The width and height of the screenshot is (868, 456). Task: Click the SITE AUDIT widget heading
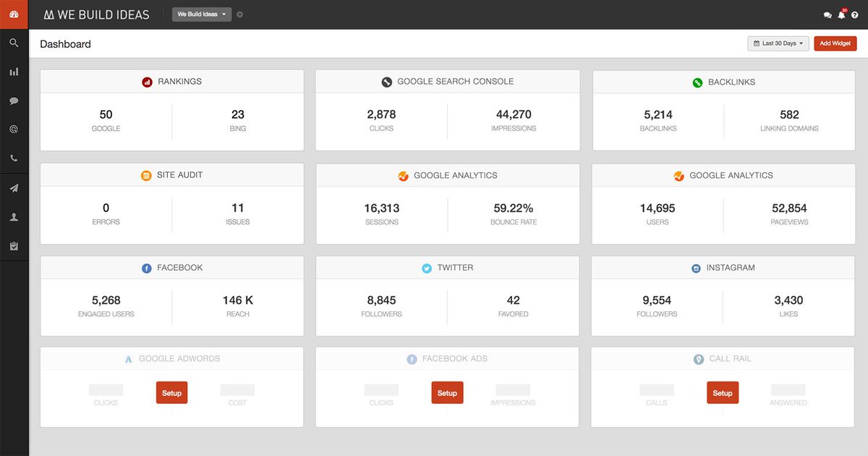pyautogui.click(x=180, y=175)
